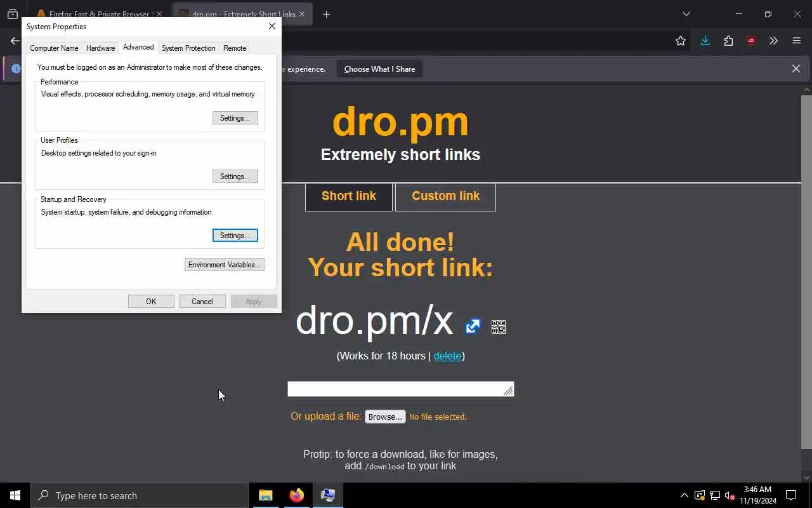812x508 pixels.
Task: Close the Firefox Fast & Private Browser tab
Action: pos(159,14)
